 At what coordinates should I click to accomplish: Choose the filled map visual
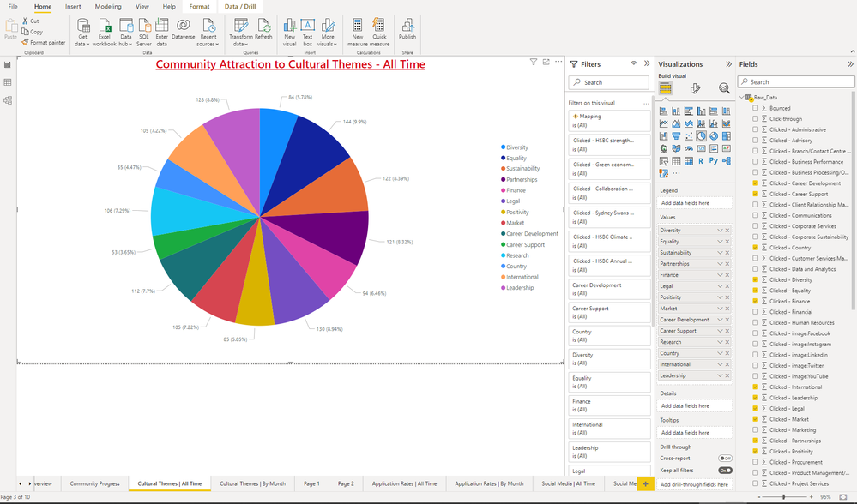676,148
